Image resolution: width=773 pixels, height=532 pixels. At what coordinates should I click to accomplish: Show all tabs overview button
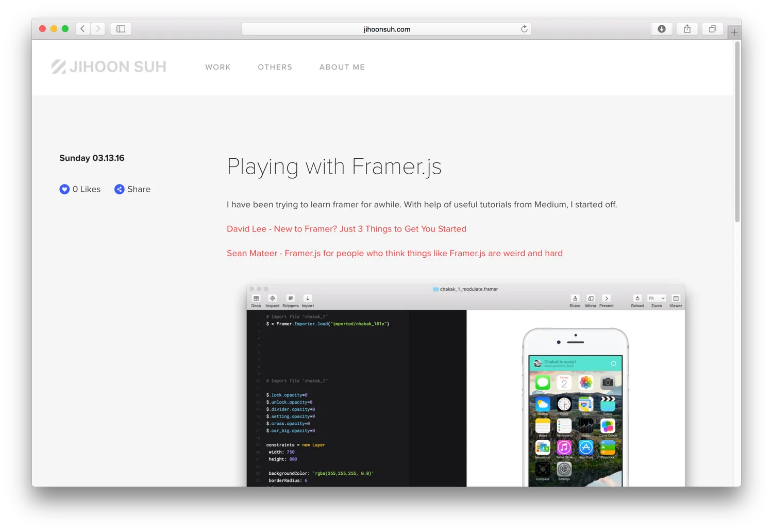[x=712, y=29]
